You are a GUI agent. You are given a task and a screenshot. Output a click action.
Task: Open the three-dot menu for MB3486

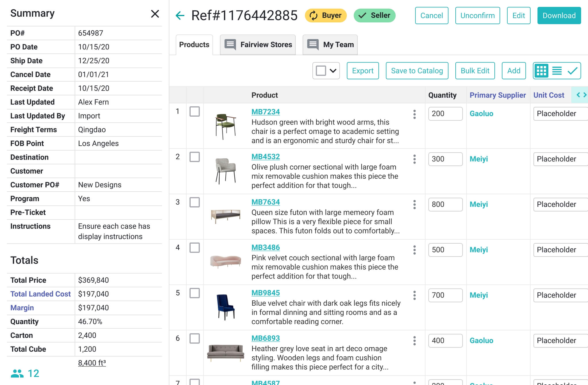[x=414, y=250]
